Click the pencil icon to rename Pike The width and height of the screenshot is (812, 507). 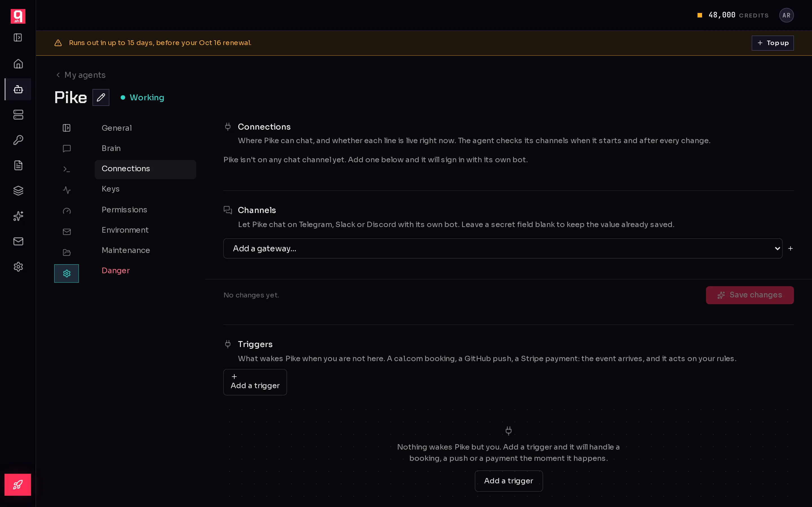click(x=101, y=97)
